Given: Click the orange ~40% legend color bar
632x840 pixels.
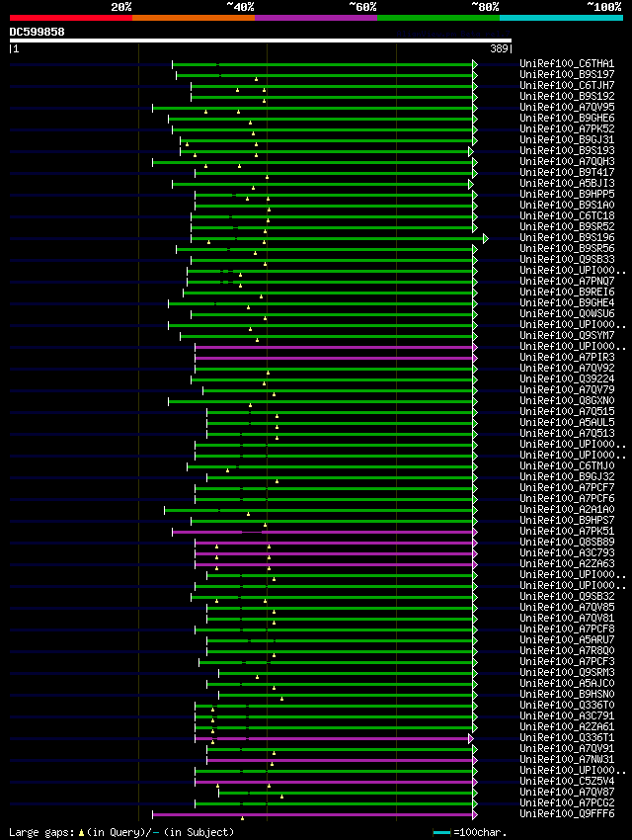Looking at the screenshot, I should (x=194, y=18).
